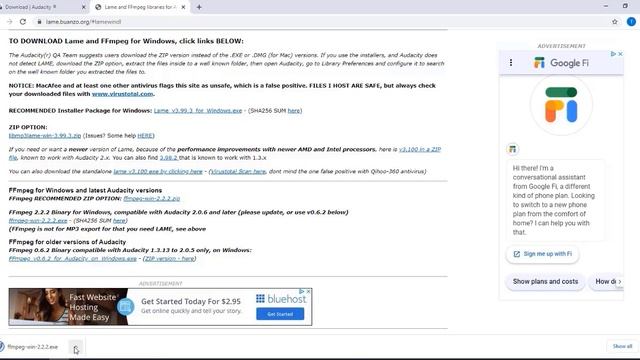Click the bluehost logo in the banner
The height and width of the screenshot is (360, 640).
tap(281, 299)
